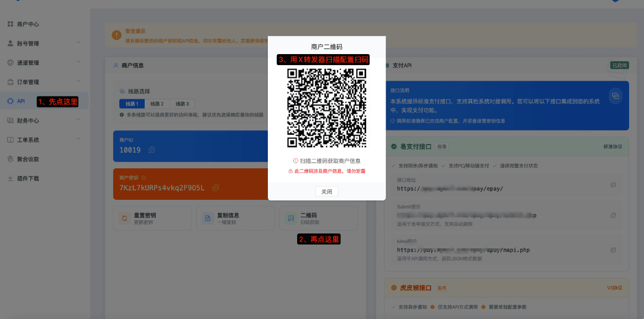The width and height of the screenshot is (644, 319).
Task: Select the 线路 3 tab
Action: coord(182,104)
